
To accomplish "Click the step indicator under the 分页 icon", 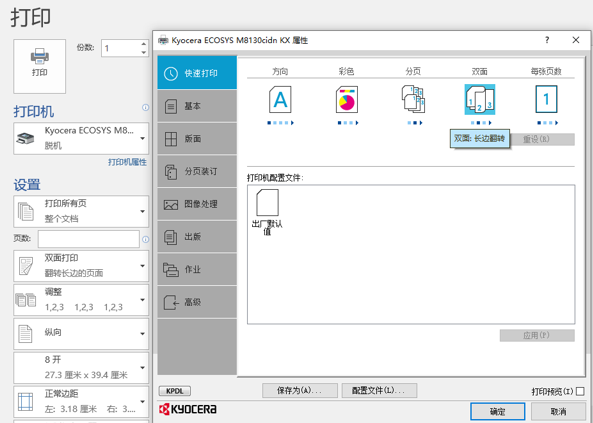I will point(415,123).
